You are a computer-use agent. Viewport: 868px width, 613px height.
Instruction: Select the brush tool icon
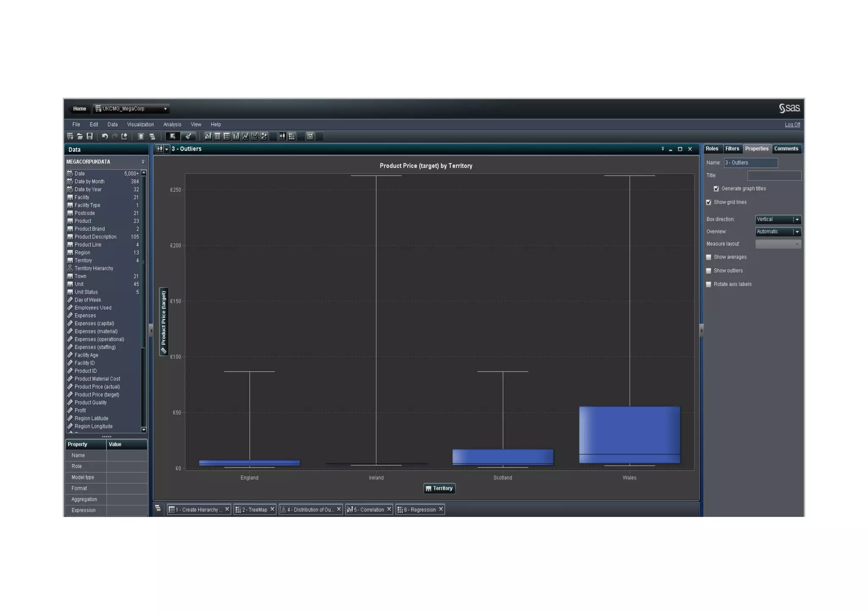click(188, 136)
